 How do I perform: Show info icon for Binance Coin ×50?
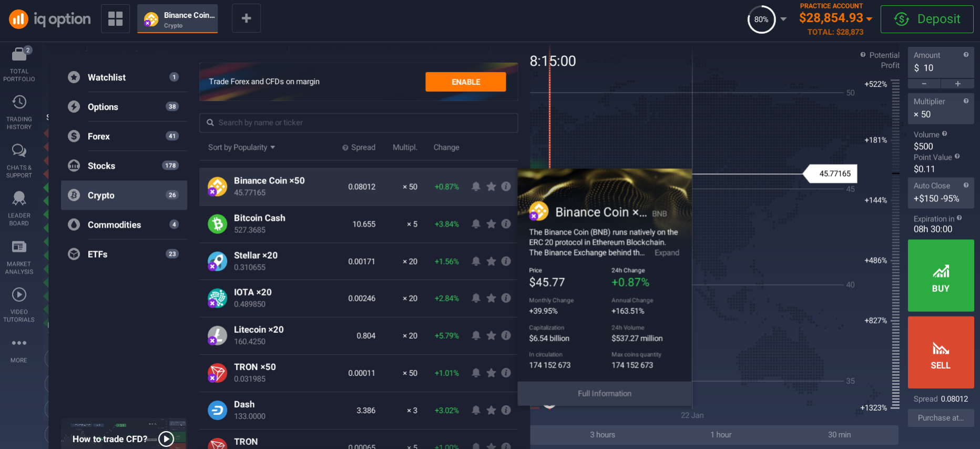point(506,187)
